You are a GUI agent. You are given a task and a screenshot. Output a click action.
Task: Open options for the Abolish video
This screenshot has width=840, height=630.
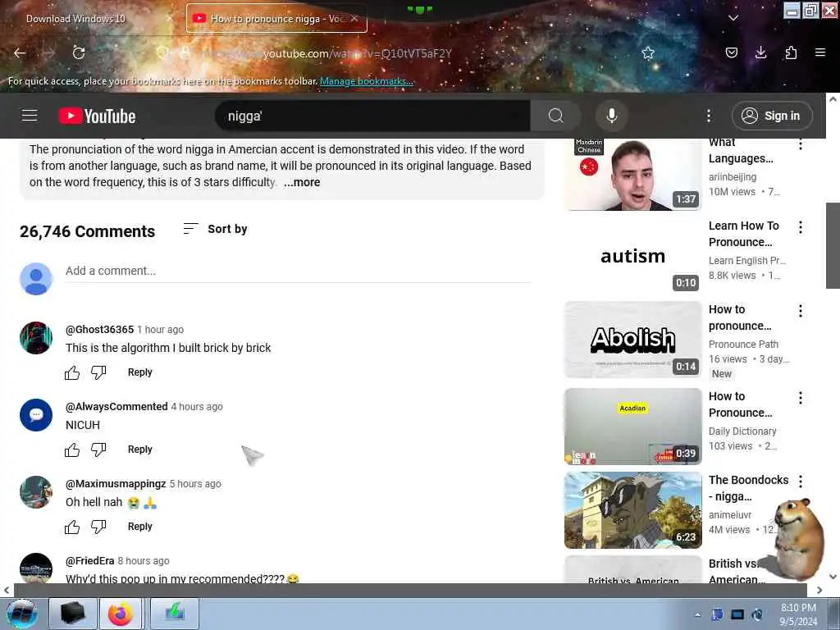click(801, 311)
